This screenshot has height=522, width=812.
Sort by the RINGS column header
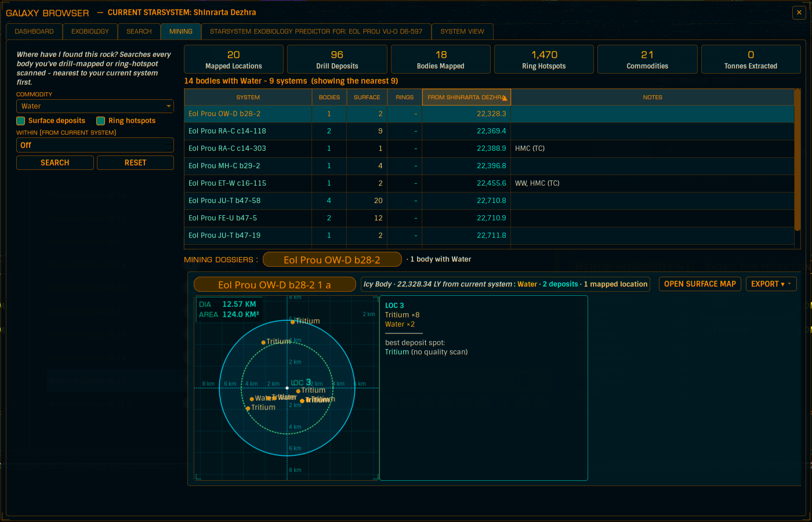tap(405, 97)
